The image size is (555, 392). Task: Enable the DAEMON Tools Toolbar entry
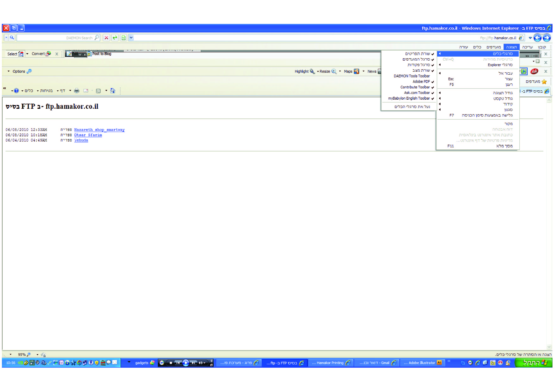pos(412,76)
